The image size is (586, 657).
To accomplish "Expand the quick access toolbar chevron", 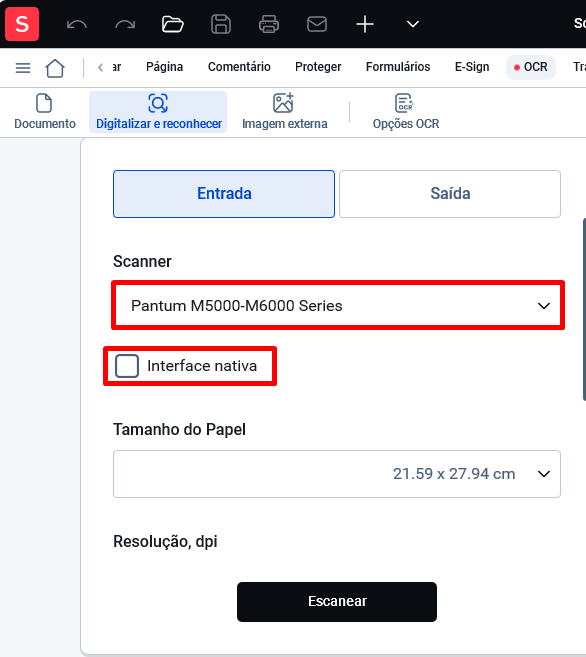I will [x=413, y=24].
